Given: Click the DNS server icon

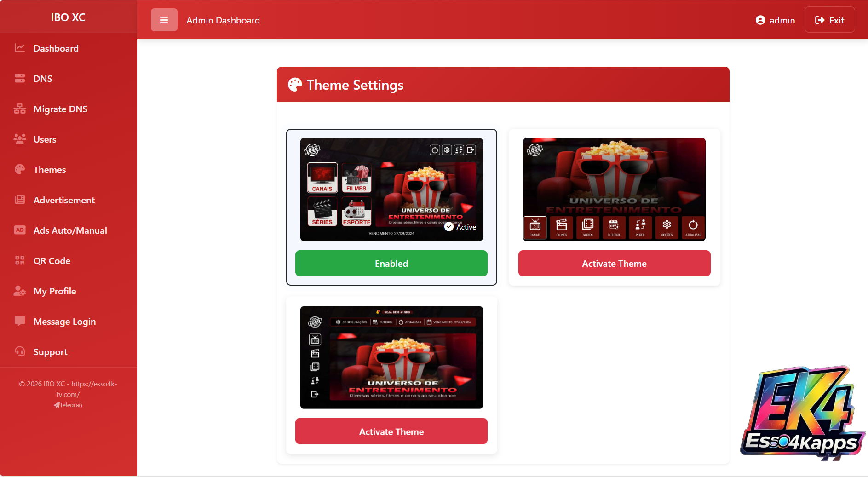Looking at the screenshot, I should click(19, 78).
